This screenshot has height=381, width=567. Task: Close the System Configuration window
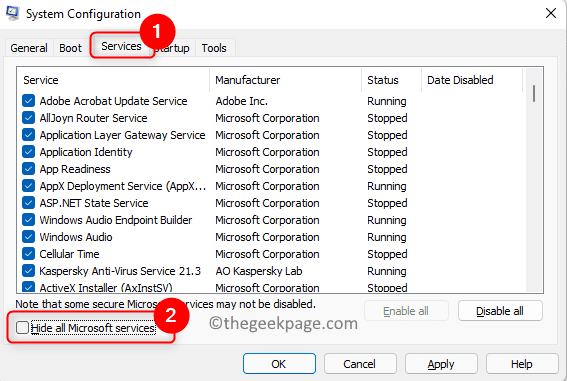point(550,13)
